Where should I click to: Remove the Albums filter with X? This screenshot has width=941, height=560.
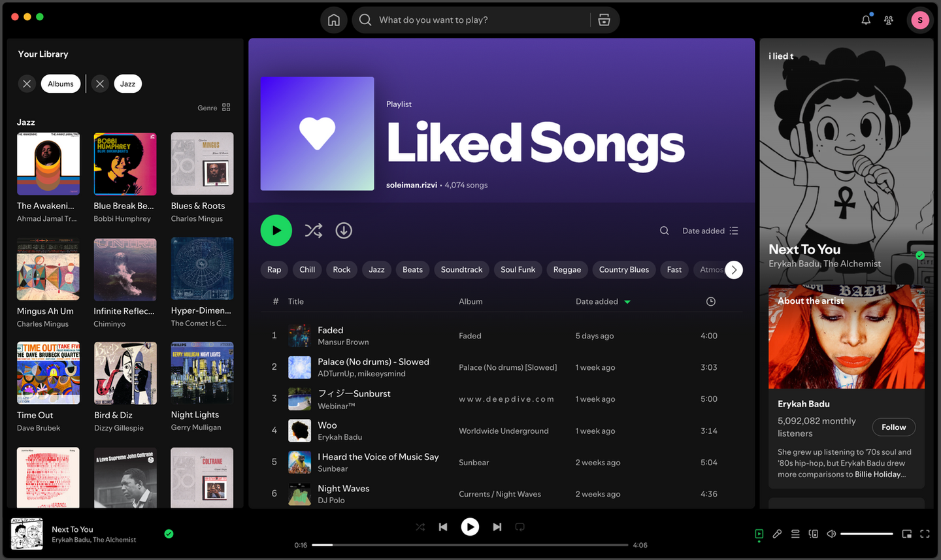[27, 84]
